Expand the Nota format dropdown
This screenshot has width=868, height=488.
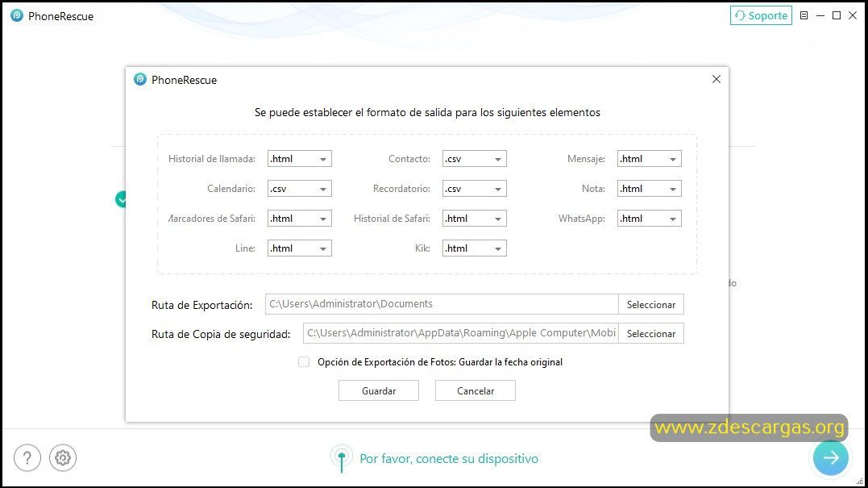[650, 189]
